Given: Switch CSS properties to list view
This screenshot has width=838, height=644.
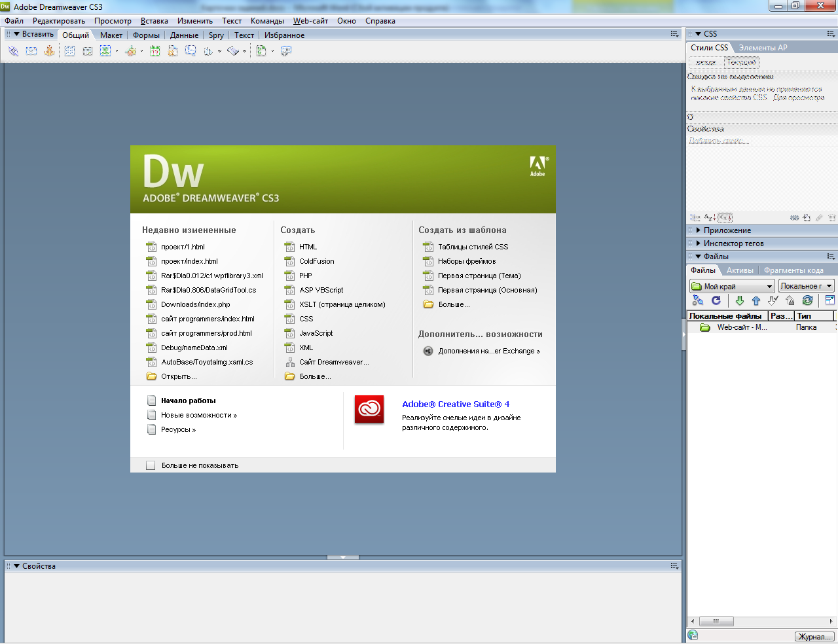Looking at the screenshot, I should (710, 218).
